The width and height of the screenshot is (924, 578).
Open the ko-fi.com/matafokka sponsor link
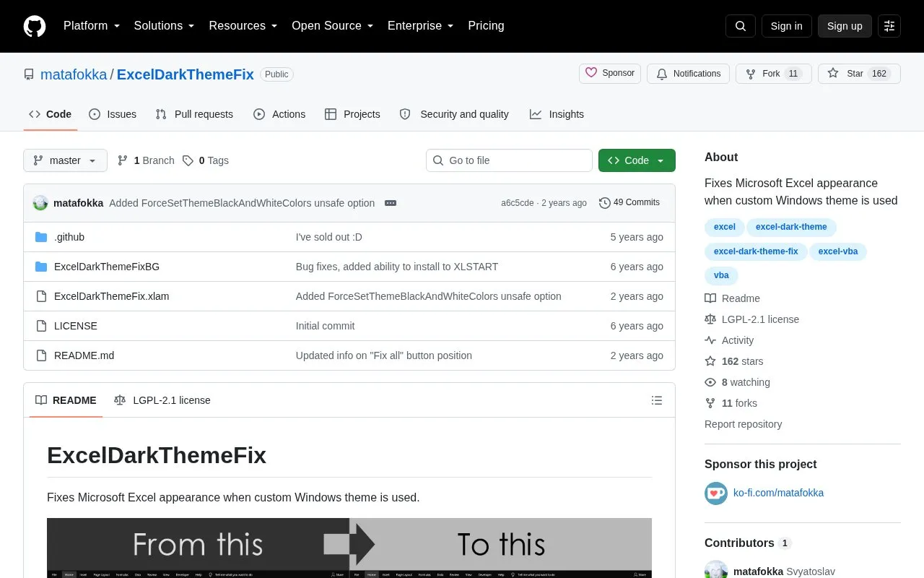(778, 493)
